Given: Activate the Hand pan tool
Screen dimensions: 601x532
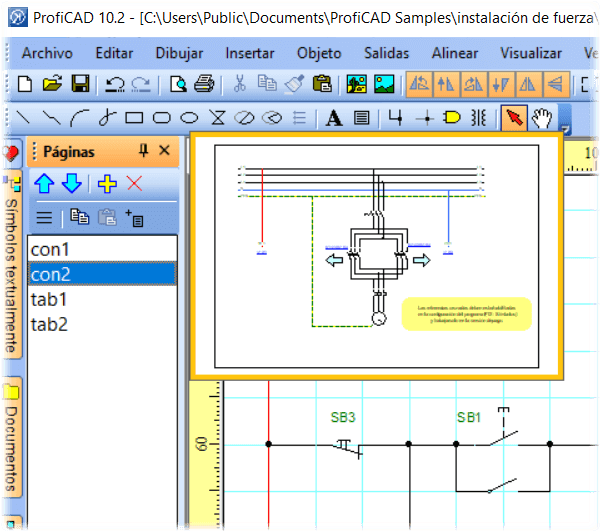Looking at the screenshot, I should click(542, 117).
